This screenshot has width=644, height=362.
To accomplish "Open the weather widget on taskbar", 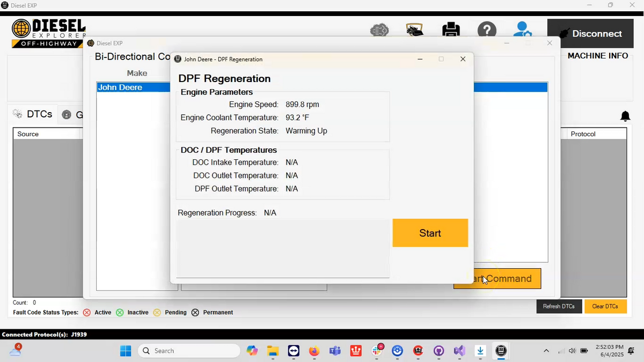I will point(15,351).
